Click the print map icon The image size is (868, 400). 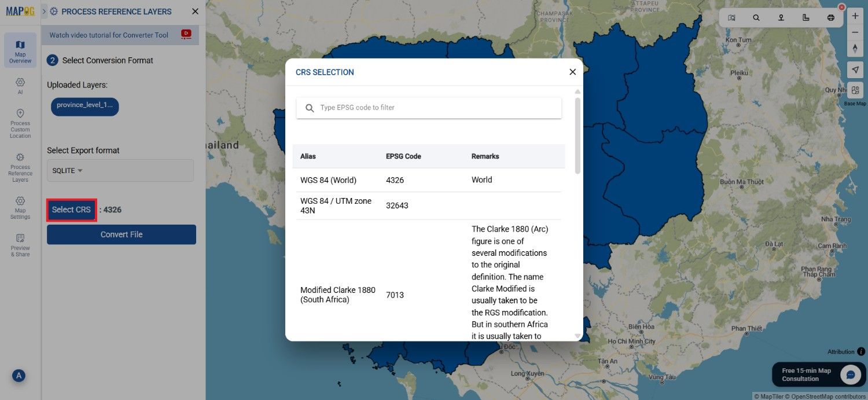(831, 18)
